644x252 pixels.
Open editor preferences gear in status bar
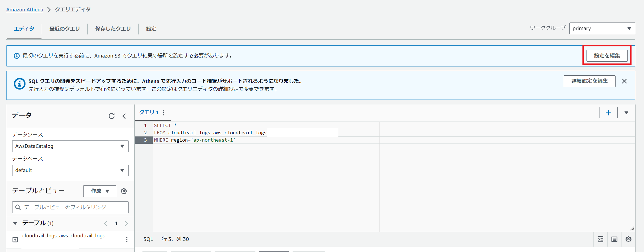(x=628, y=239)
